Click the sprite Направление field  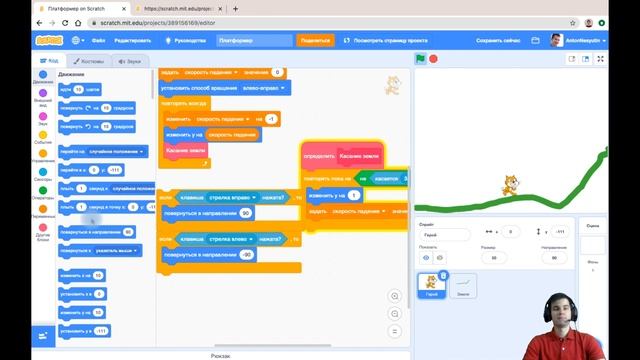point(554,258)
